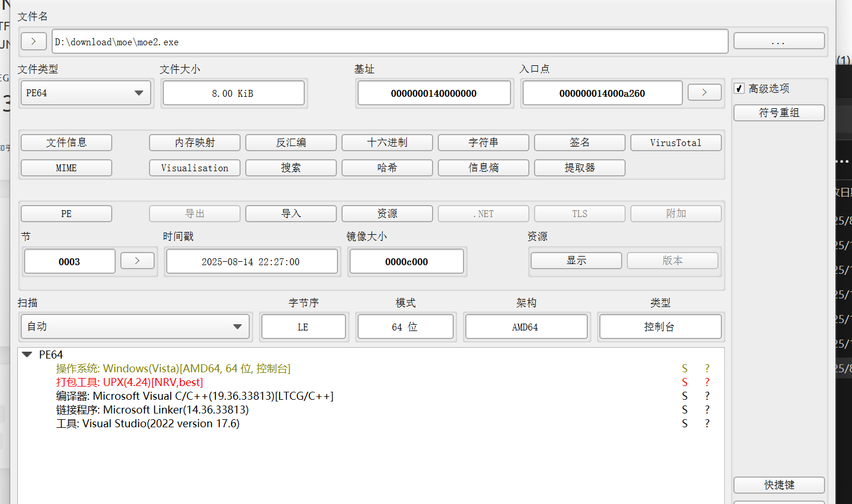Open the 导入 imports view
852x504 pixels.
click(290, 214)
